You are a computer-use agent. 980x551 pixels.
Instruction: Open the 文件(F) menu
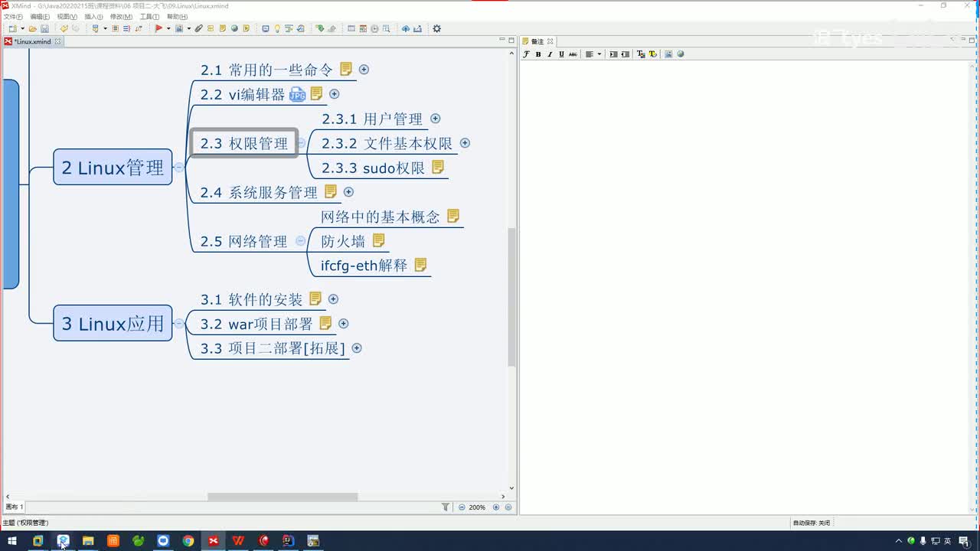click(x=13, y=16)
